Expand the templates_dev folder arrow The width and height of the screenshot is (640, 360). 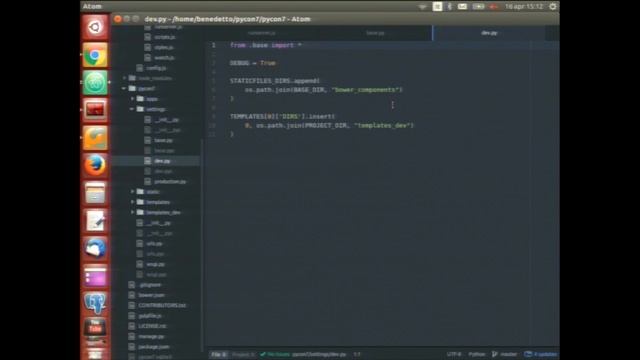pos(132,212)
